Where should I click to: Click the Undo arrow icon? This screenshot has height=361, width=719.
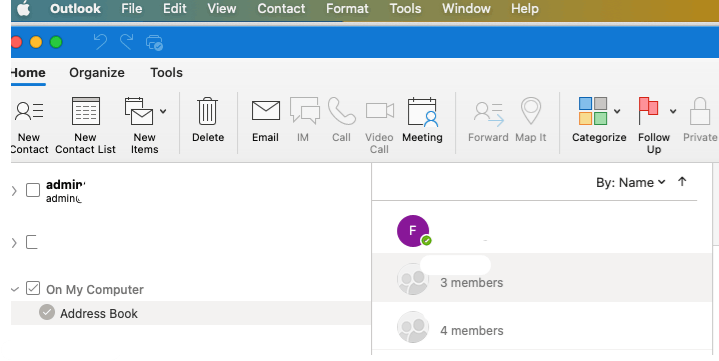point(100,42)
